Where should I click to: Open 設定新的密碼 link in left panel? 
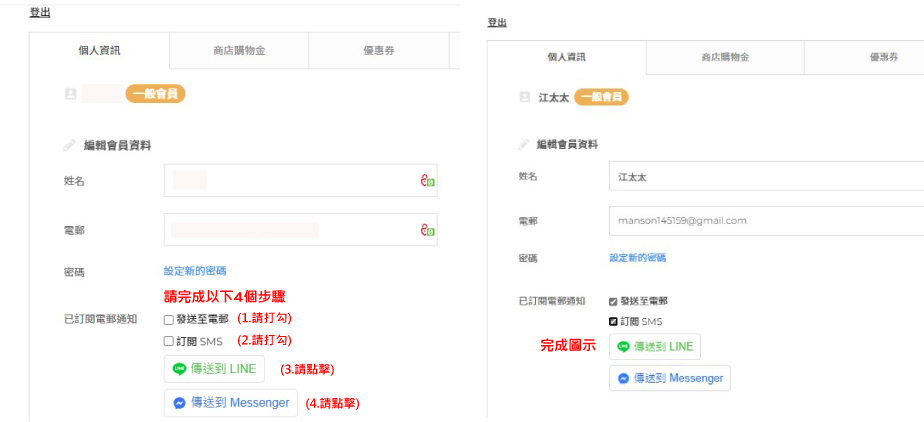pos(195,271)
